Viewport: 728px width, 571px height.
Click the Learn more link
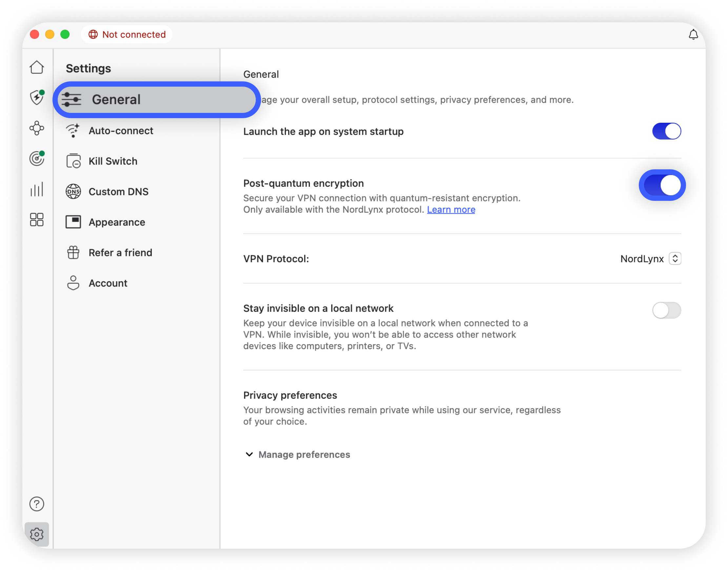tap(451, 210)
